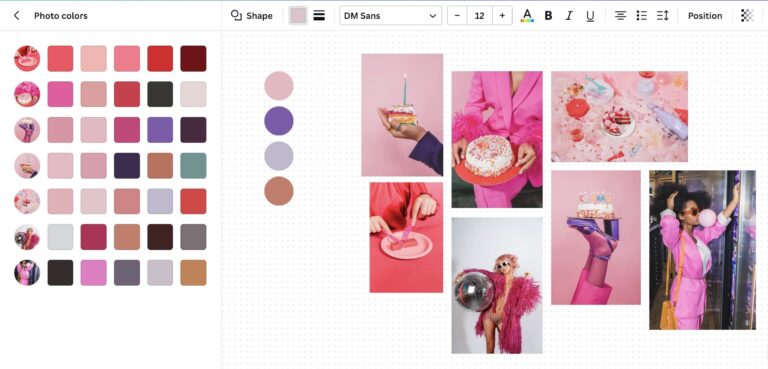Change text alignment
Viewport: 768px width, 369px height.
tap(621, 16)
